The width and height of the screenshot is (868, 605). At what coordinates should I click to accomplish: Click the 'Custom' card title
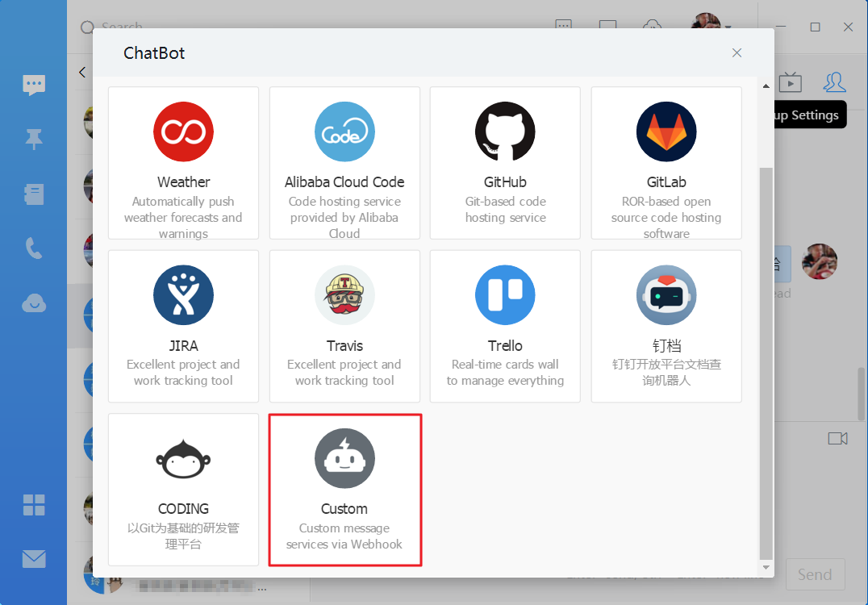[x=344, y=509]
